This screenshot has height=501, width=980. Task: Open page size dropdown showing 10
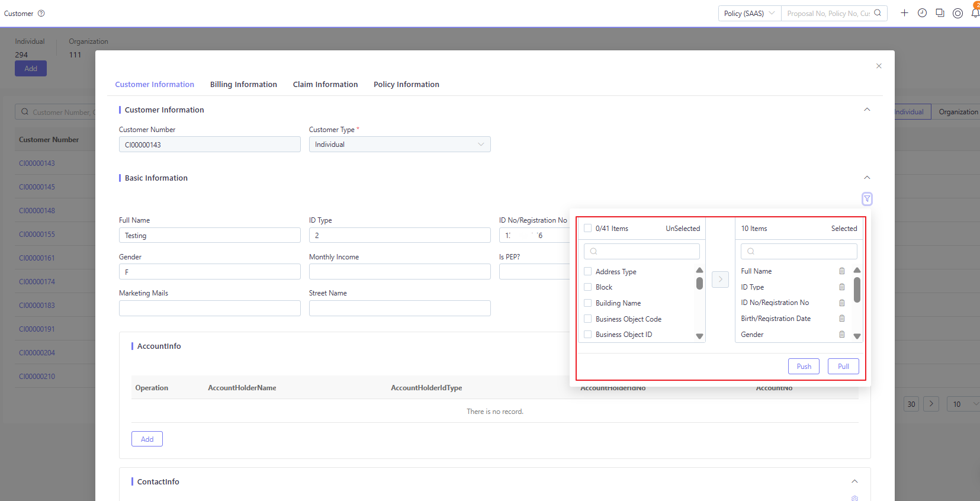point(963,404)
